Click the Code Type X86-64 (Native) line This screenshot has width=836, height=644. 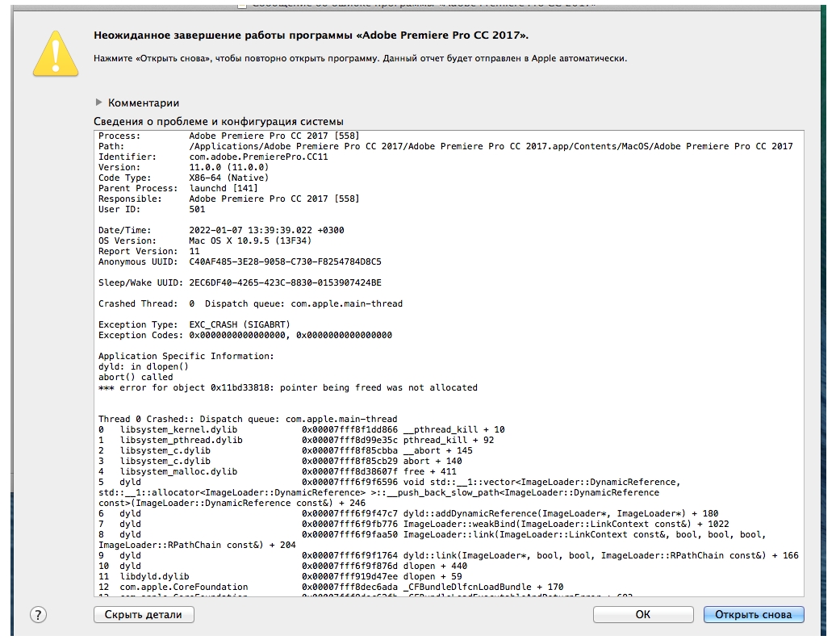pos(183,178)
